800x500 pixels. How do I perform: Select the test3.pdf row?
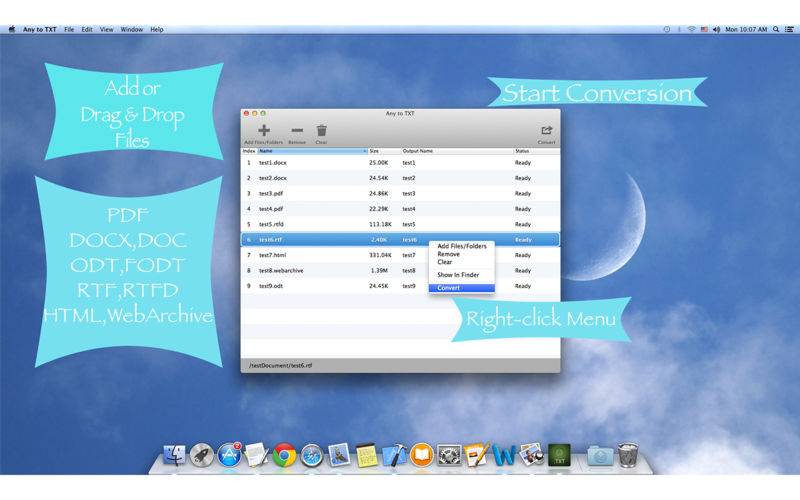tap(401, 193)
